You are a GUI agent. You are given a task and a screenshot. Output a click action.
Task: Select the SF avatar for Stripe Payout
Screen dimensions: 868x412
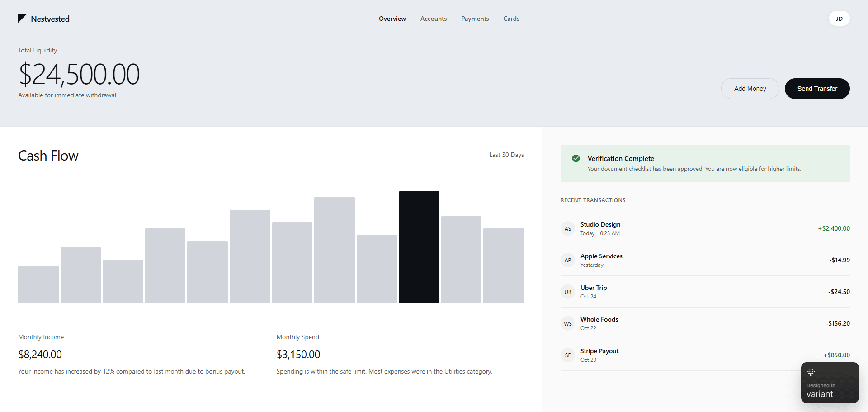568,355
